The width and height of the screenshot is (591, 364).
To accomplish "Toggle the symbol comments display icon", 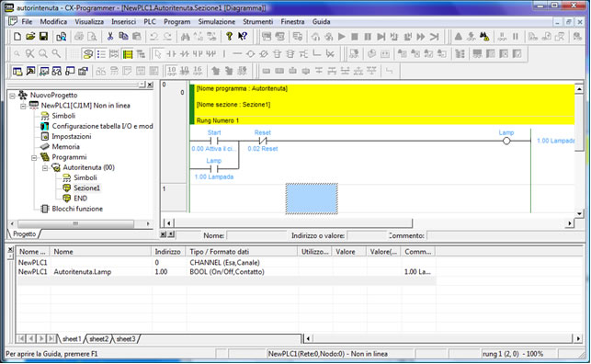I will 87,54.
